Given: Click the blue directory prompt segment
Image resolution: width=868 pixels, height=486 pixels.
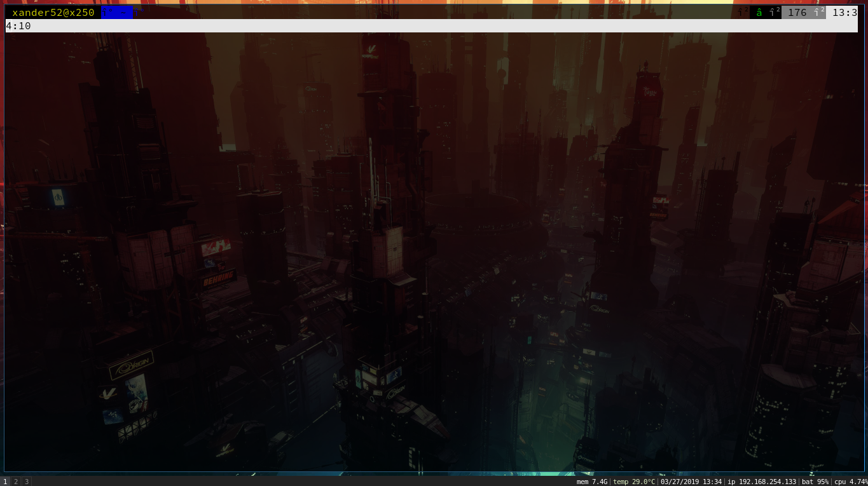Looking at the screenshot, I should tap(118, 13).
